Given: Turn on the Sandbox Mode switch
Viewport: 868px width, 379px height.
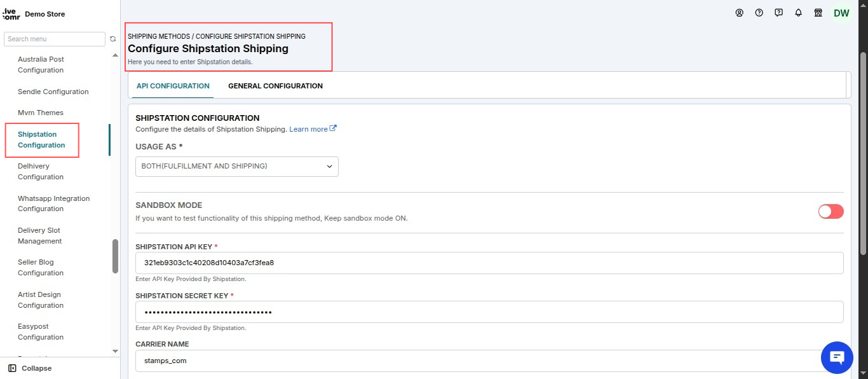Looking at the screenshot, I should (831, 212).
